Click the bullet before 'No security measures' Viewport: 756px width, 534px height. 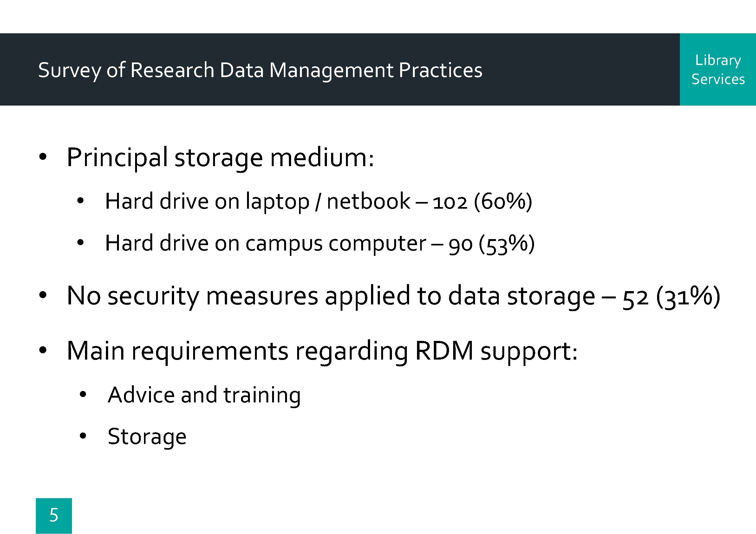(x=43, y=295)
